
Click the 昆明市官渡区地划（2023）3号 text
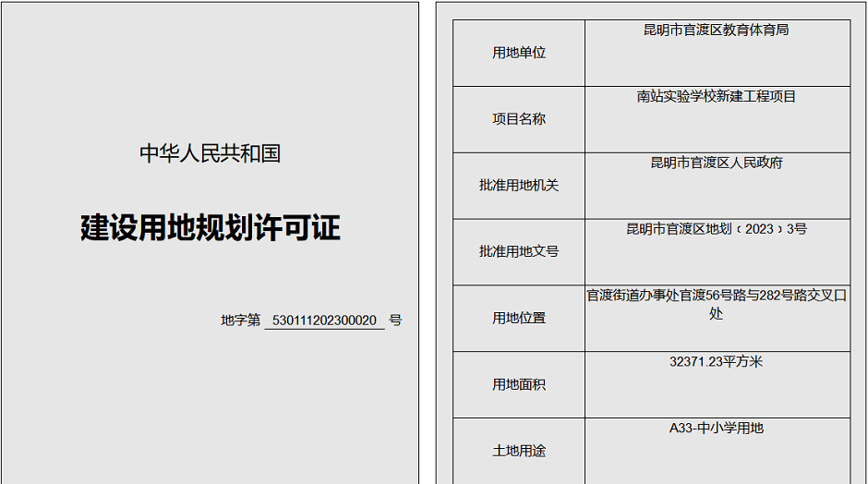(x=716, y=229)
